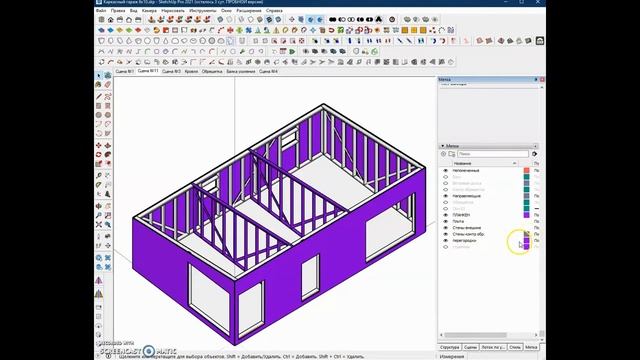Click the house-shaped Top view icon

[111, 20]
